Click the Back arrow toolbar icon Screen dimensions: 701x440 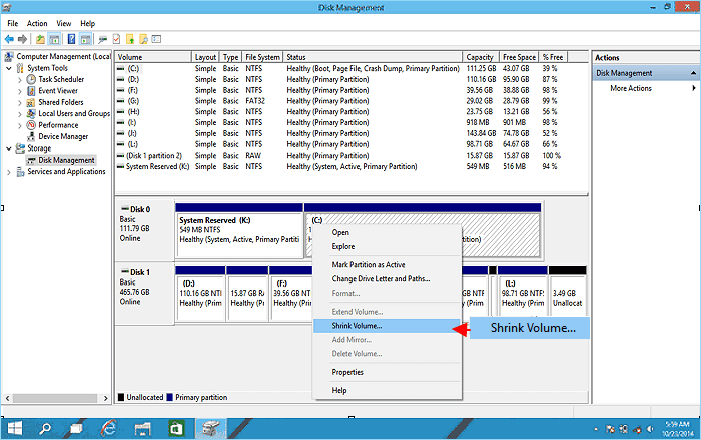click(x=9, y=38)
